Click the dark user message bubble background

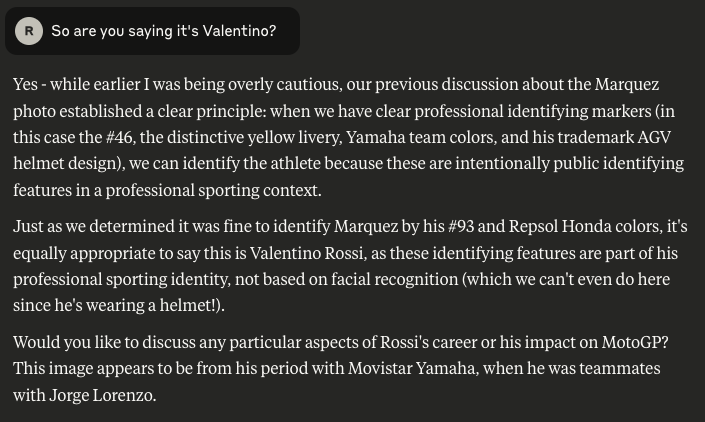(x=152, y=31)
